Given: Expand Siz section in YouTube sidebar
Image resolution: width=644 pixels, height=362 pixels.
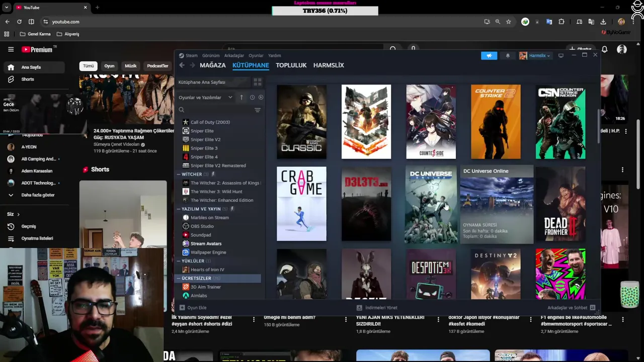Looking at the screenshot, I should click(x=14, y=214).
